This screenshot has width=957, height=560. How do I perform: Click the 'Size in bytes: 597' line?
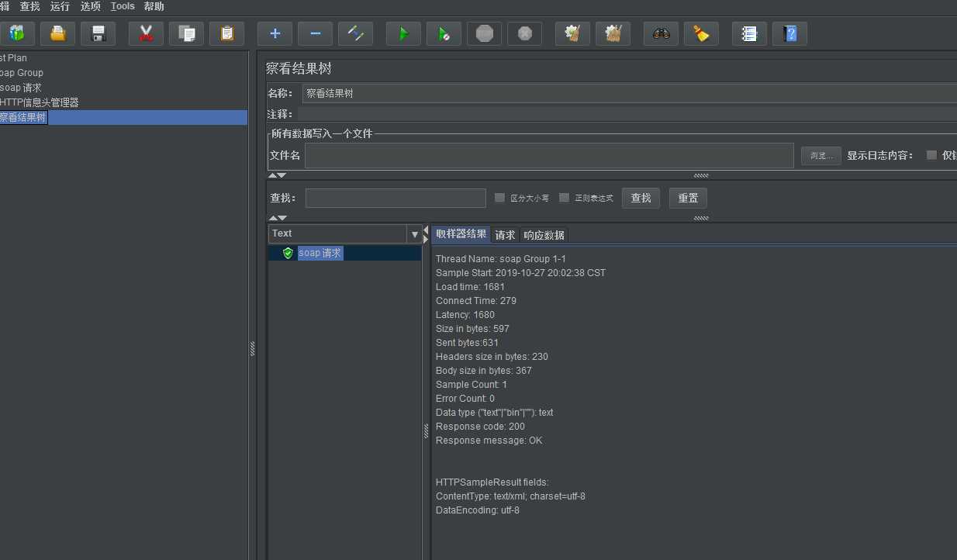472,329
